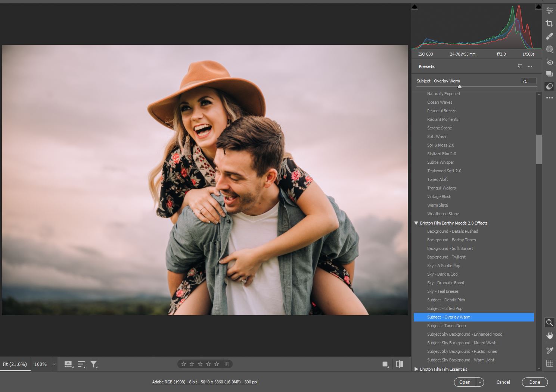Expand Brixton Film Film Essentials group

[416, 369]
